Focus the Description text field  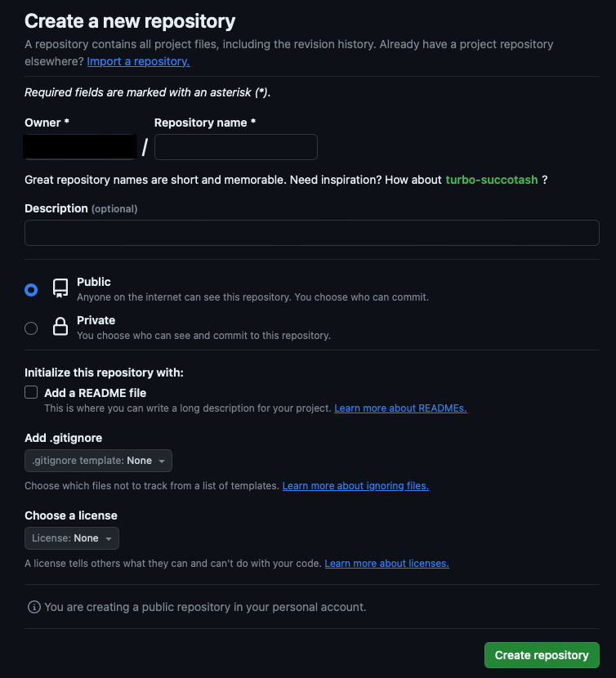coord(312,233)
